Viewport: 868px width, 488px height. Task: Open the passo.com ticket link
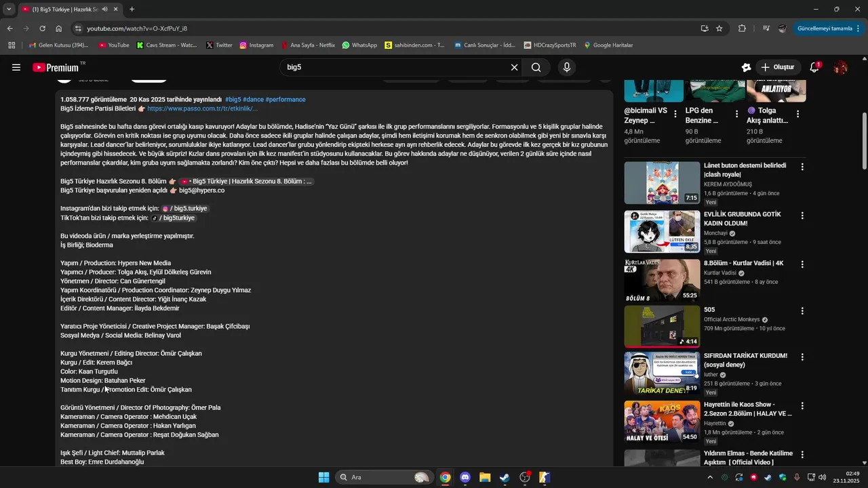click(202, 108)
